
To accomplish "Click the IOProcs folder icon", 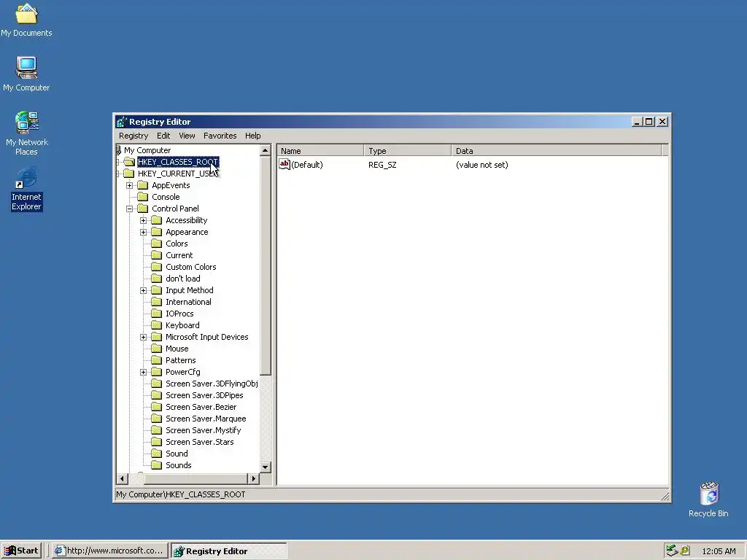I will 157,314.
